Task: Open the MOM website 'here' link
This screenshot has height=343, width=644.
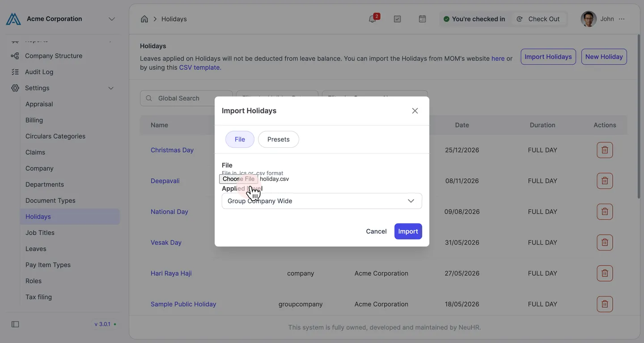Action: [x=498, y=59]
